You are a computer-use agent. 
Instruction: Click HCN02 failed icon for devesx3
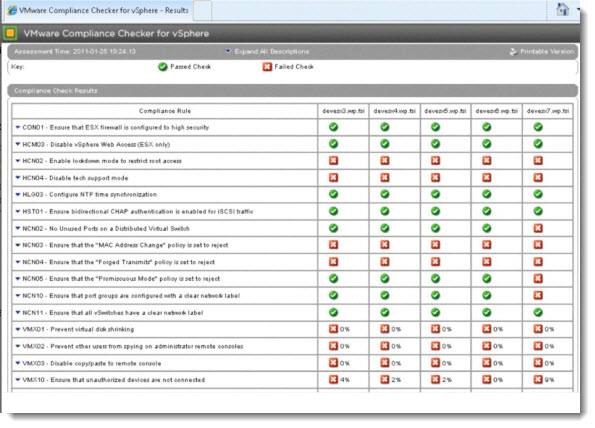tap(334, 160)
